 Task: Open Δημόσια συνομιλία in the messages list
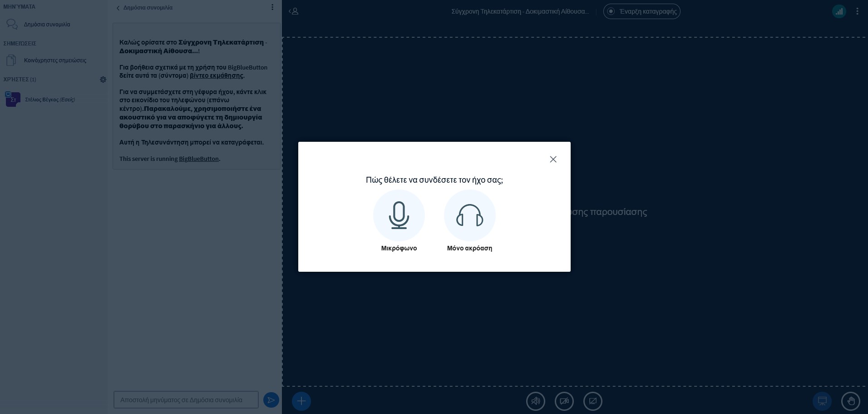47,25
